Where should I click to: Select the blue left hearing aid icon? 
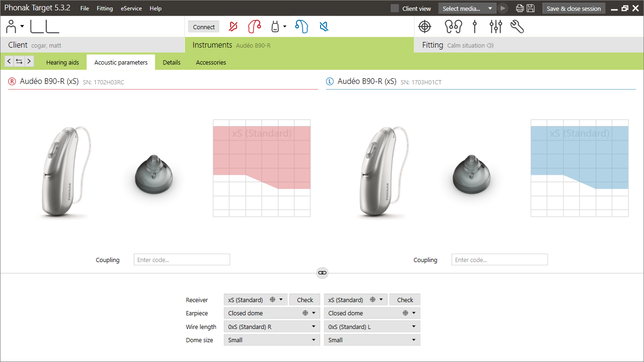tap(302, 26)
